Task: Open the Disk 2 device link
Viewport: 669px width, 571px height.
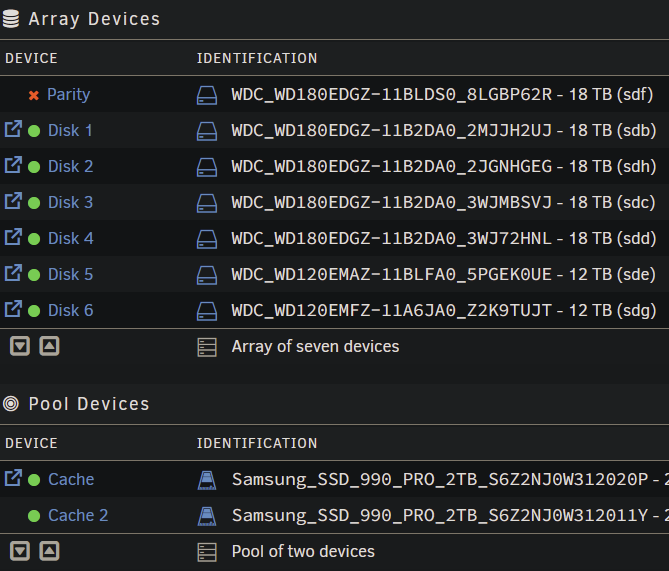Action: [70, 166]
